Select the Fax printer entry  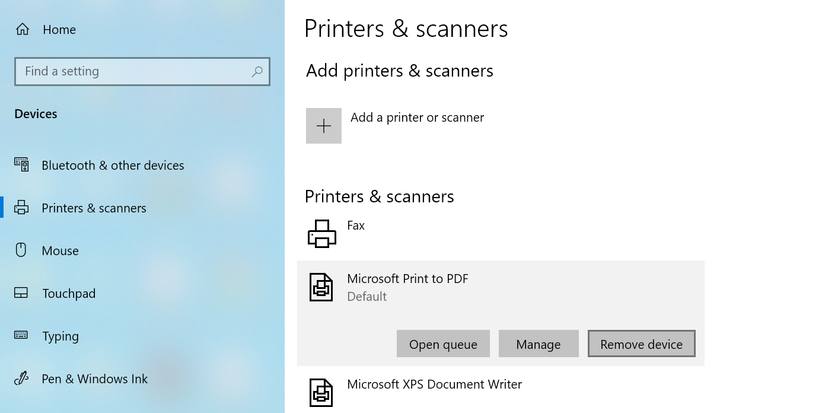click(x=500, y=234)
